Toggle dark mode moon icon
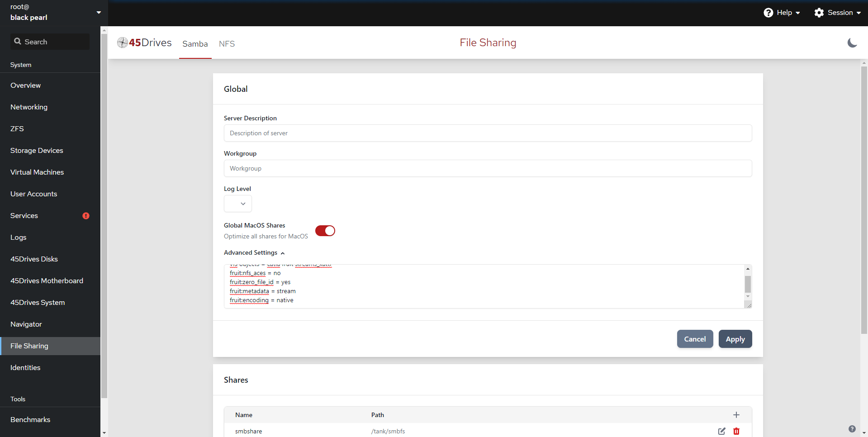The height and width of the screenshot is (437, 868). (x=852, y=43)
